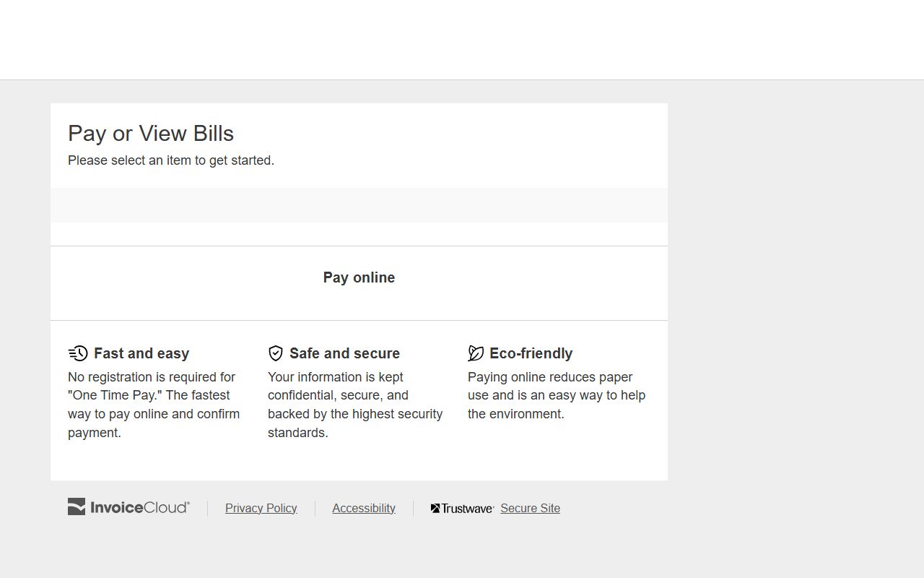The image size is (924, 578).
Task: Click the blank white header bar
Action: click(462, 40)
